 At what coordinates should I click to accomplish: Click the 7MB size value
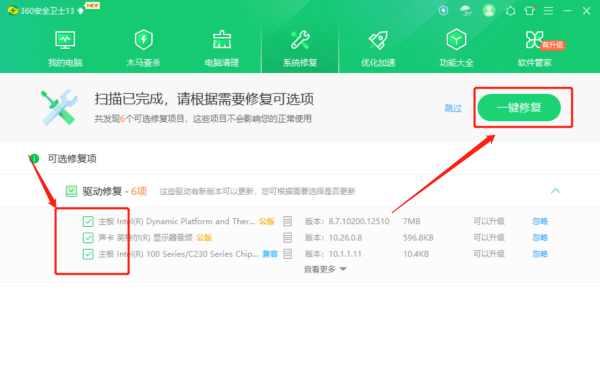[412, 221]
